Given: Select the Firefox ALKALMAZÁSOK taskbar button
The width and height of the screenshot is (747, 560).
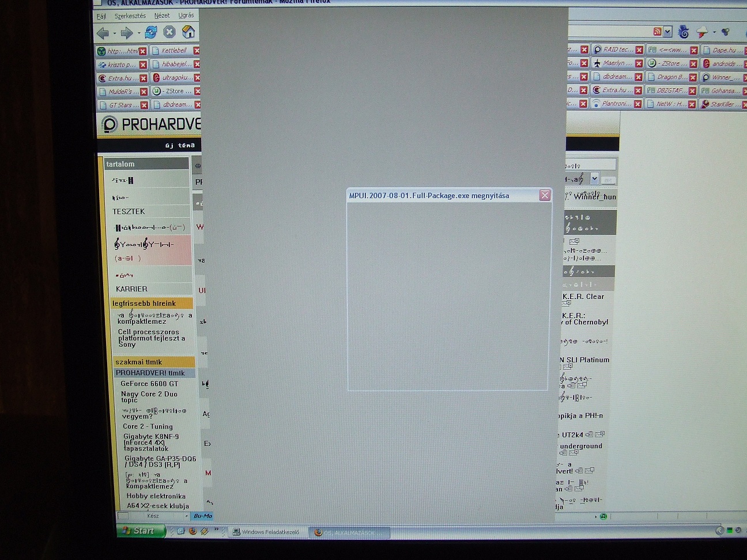Looking at the screenshot, I should tap(349, 533).
